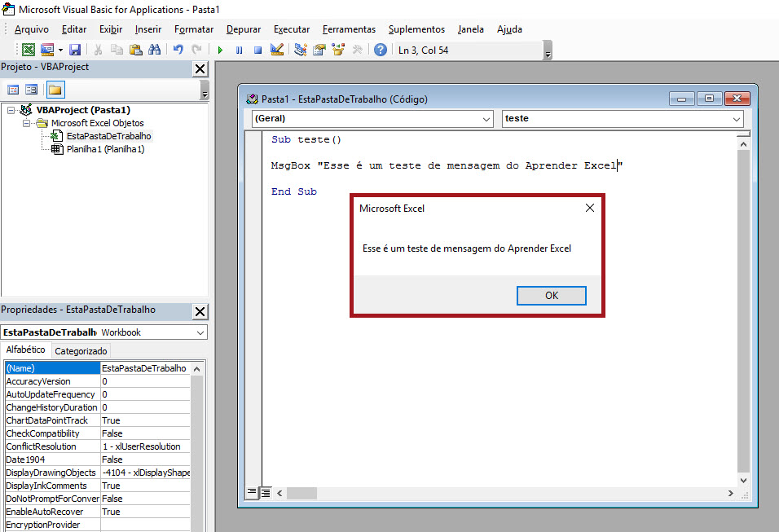Click the code window scroll right arrow
Viewport: 779px width, 532px height.
pos(730,493)
